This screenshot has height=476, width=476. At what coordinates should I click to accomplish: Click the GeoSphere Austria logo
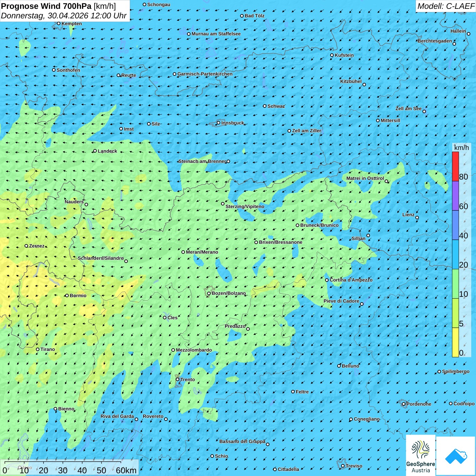click(x=421, y=455)
